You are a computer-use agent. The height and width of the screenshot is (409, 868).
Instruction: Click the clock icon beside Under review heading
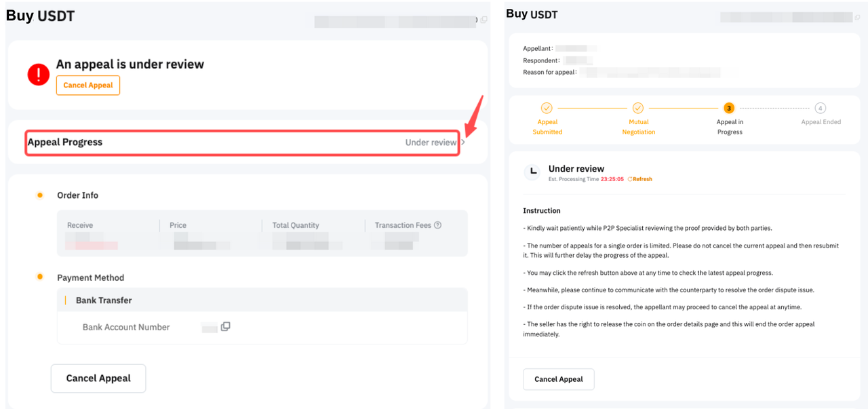coord(533,172)
